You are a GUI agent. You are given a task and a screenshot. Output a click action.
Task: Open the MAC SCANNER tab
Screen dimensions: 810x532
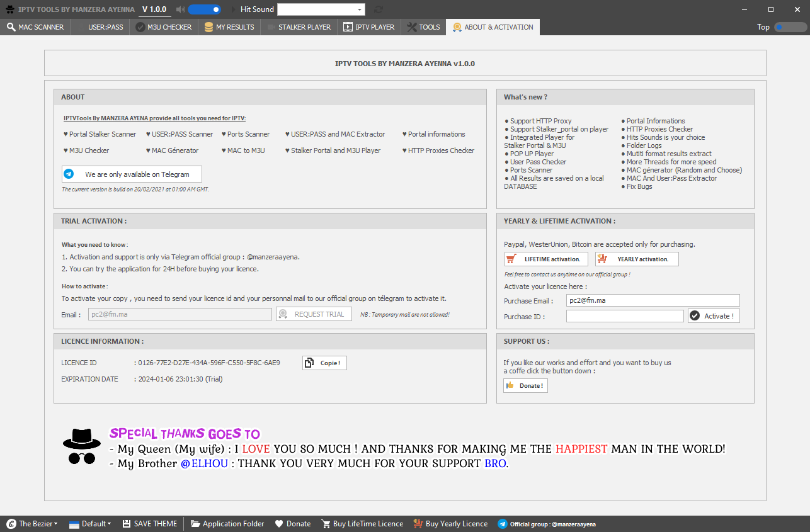(35, 27)
